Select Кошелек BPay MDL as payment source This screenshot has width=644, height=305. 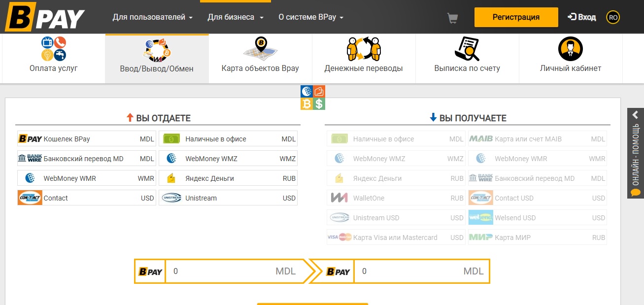coord(86,139)
